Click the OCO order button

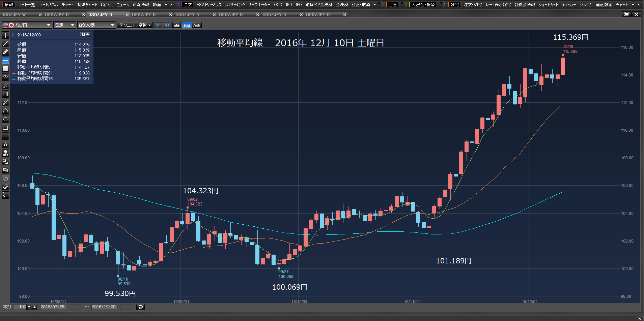click(x=278, y=5)
